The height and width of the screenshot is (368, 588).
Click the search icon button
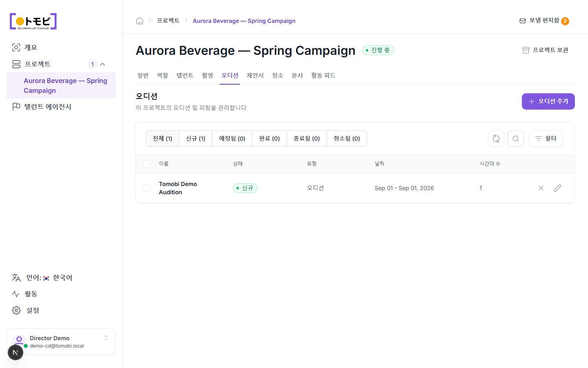(x=516, y=139)
